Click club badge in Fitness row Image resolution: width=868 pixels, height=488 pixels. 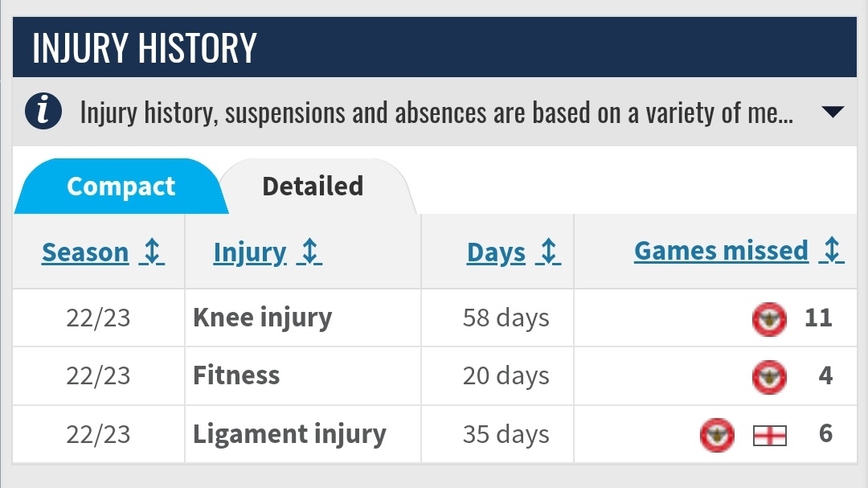pos(769,377)
